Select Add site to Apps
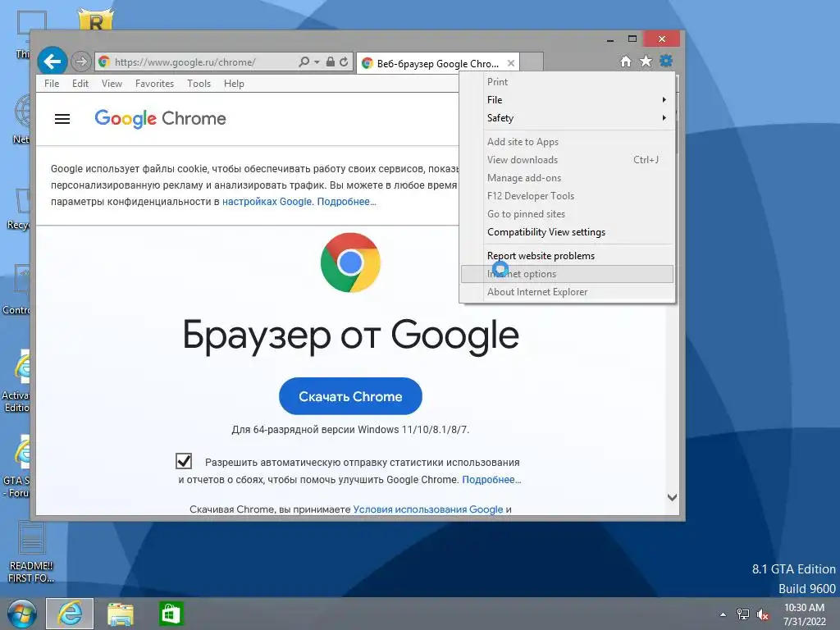The width and height of the screenshot is (840, 630). pyautogui.click(x=568, y=142)
